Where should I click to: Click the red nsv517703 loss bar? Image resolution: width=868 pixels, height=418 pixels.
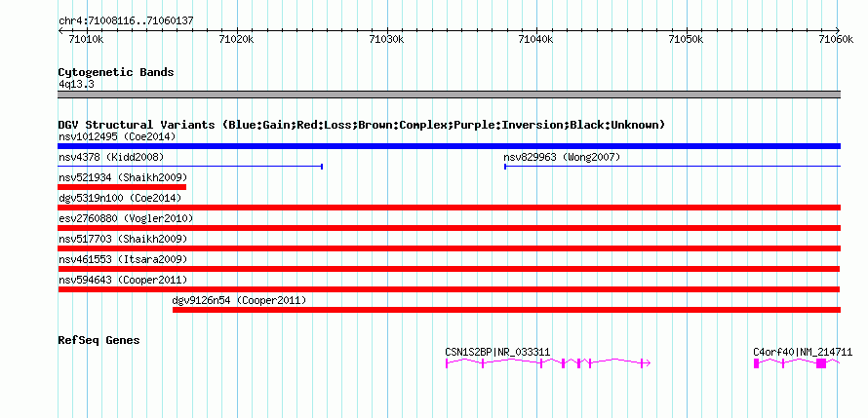click(x=449, y=248)
